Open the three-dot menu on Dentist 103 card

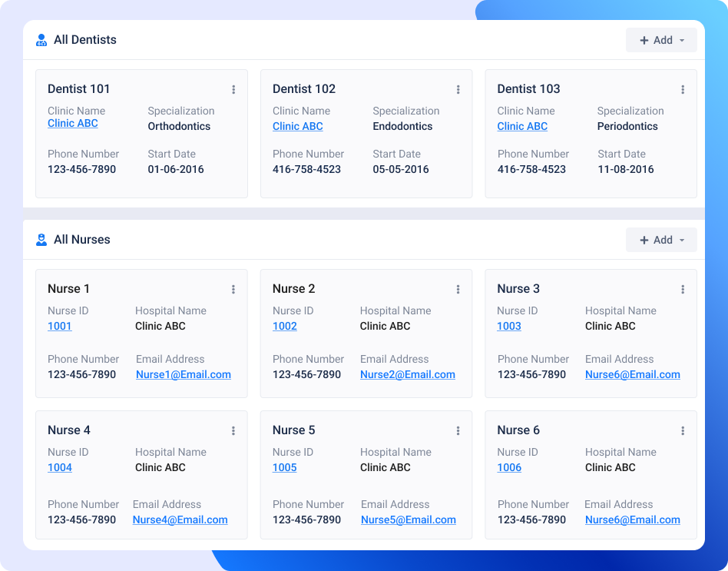click(683, 90)
